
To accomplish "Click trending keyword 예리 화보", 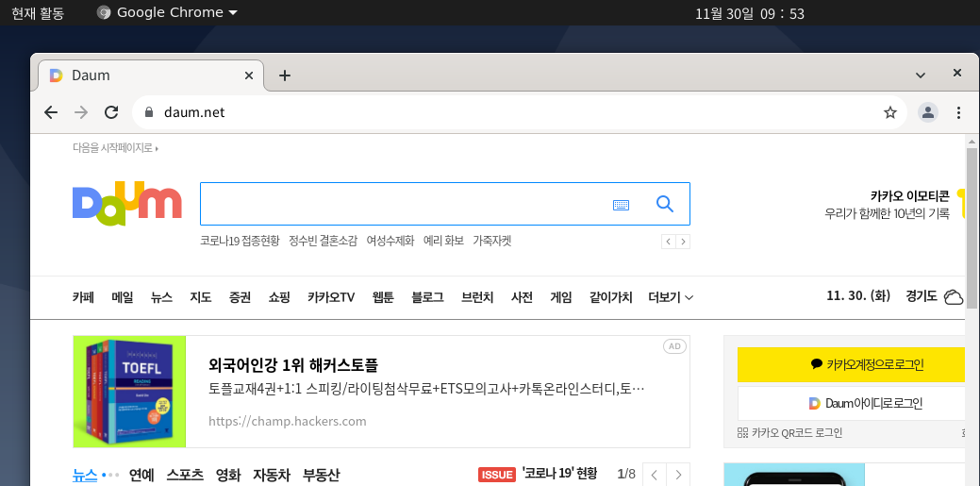I will coord(443,241).
